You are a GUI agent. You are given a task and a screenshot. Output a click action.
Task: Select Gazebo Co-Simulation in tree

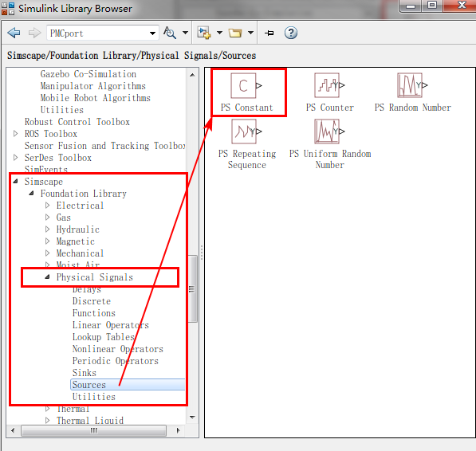pyautogui.click(x=89, y=74)
